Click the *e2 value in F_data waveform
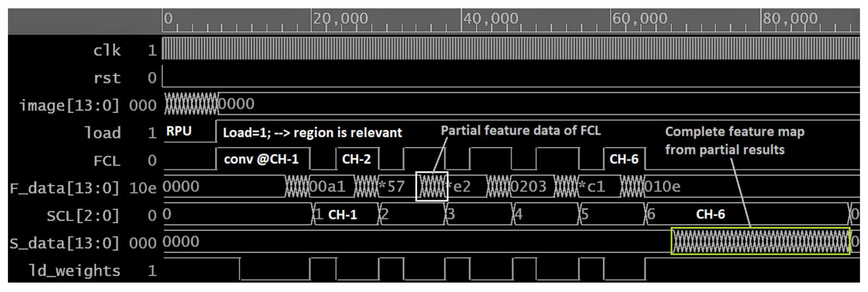868x292 pixels. pyautogui.click(x=458, y=187)
